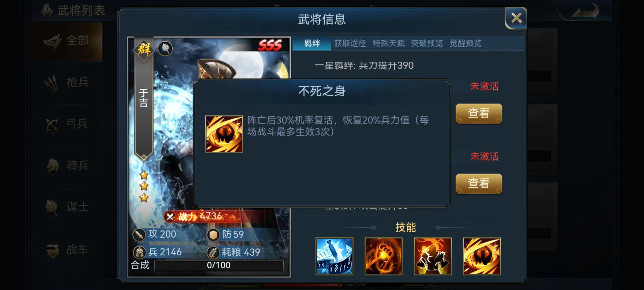The height and width of the screenshot is (290, 644).
Task: Select the 谋士 category in sidebar
Action: point(67,207)
